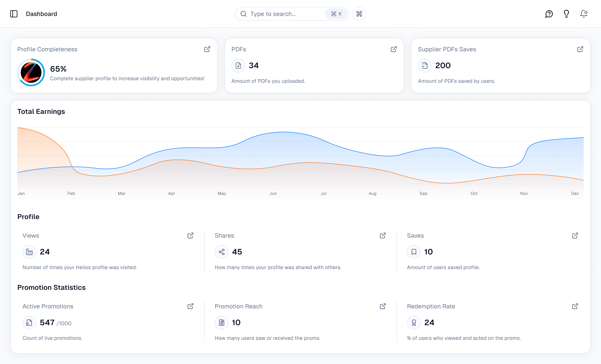Click the ⌘ K shortcut badge
Image resolution: width=601 pixels, height=364 pixels.
[336, 14]
